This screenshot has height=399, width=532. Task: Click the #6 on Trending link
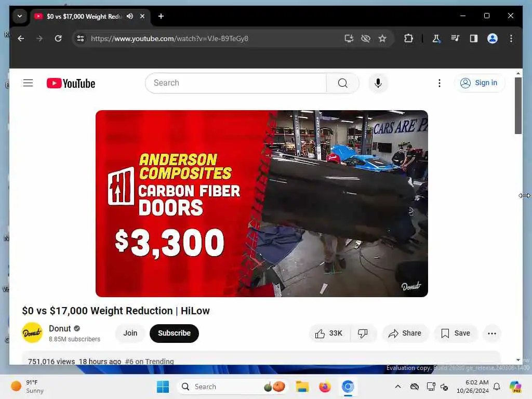click(149, 362)
